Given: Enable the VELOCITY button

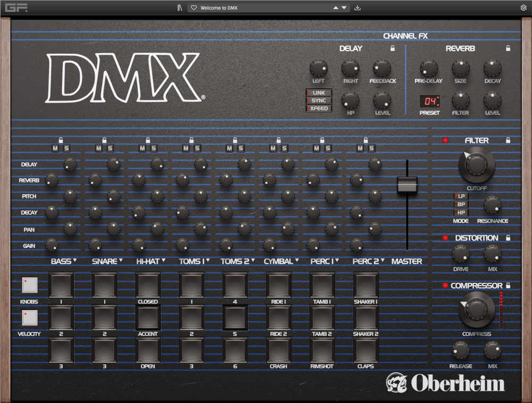Looking at the screenshot, I should point(29,318).
